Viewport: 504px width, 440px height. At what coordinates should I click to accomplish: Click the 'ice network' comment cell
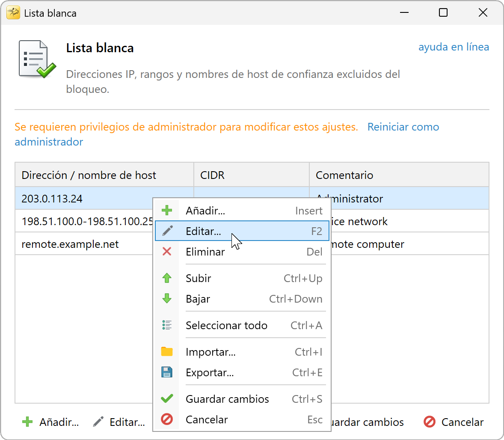click(410, 221)
